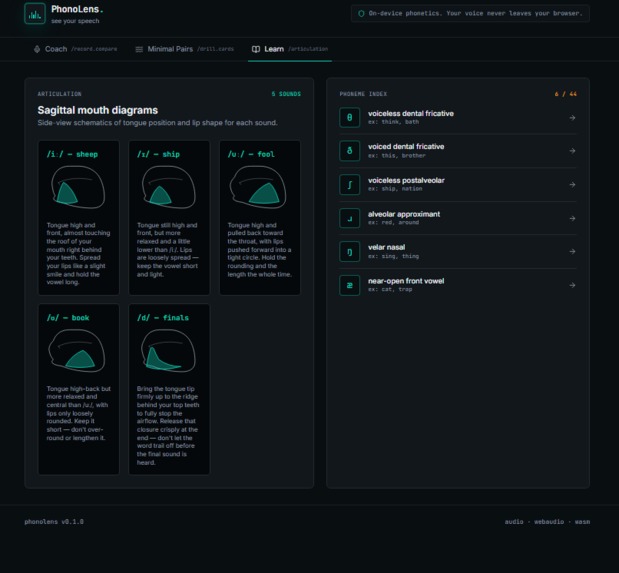Click the sheep card tongue description text
Viewport: 619px width, 573px height.
click(79, 254)
